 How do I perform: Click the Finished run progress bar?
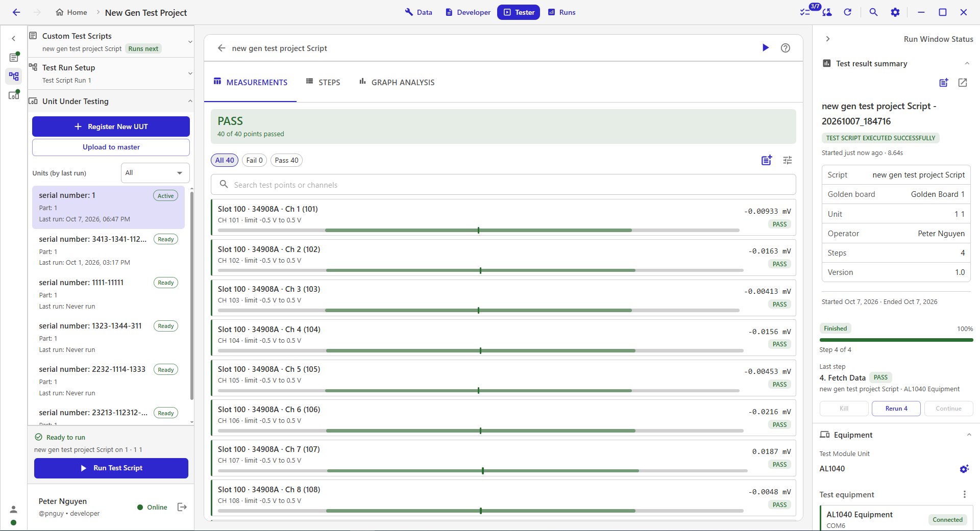click(x=896, y=340)
